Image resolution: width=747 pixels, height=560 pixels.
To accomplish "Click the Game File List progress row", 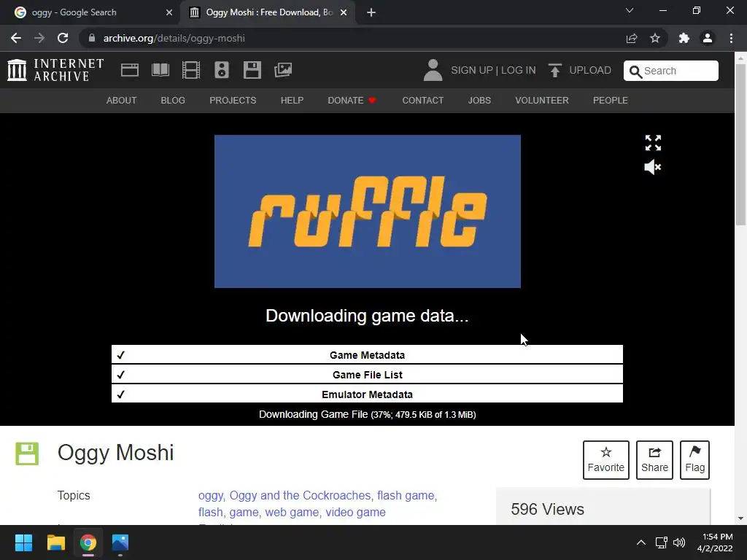I will [x=368, y=375].
